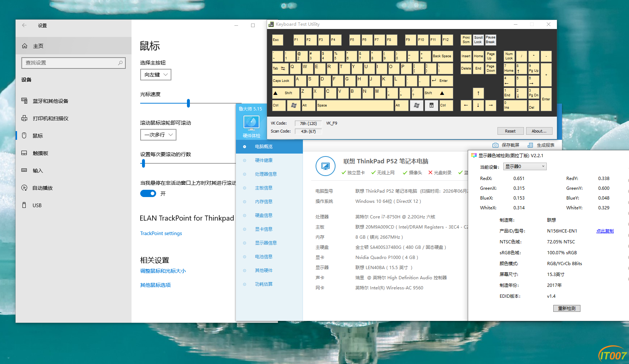Click the Keyboard Test Utility title icon

pyautogui.click(x=271, y=24)
